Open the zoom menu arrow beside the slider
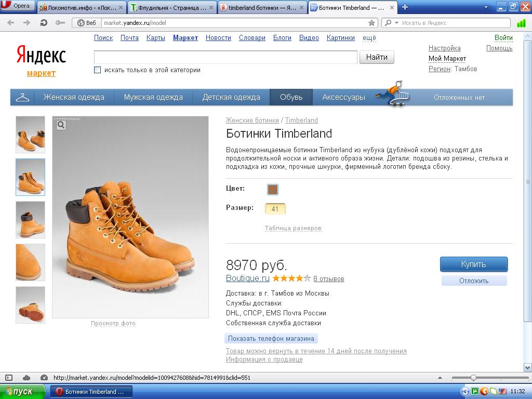532x399 pixels. (440, 378)
